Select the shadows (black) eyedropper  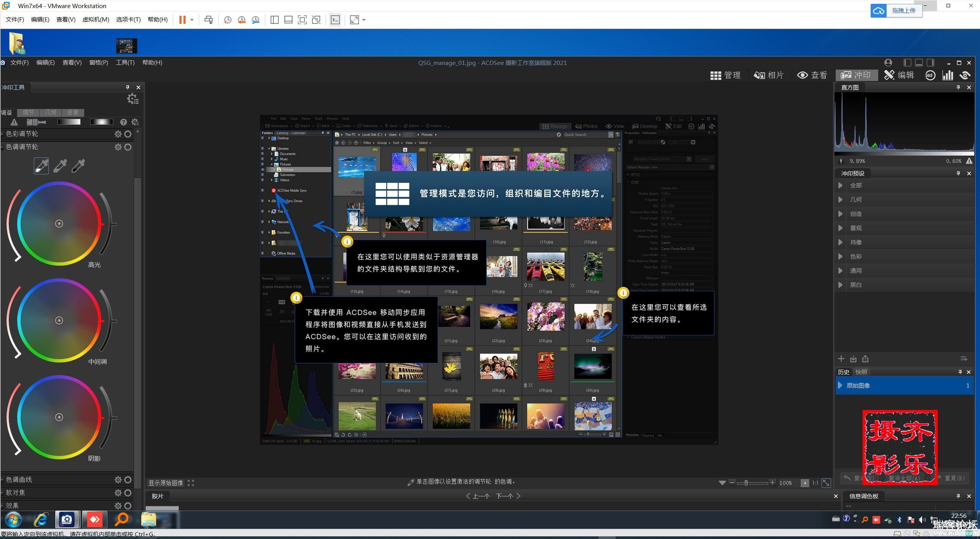(78, 166)
